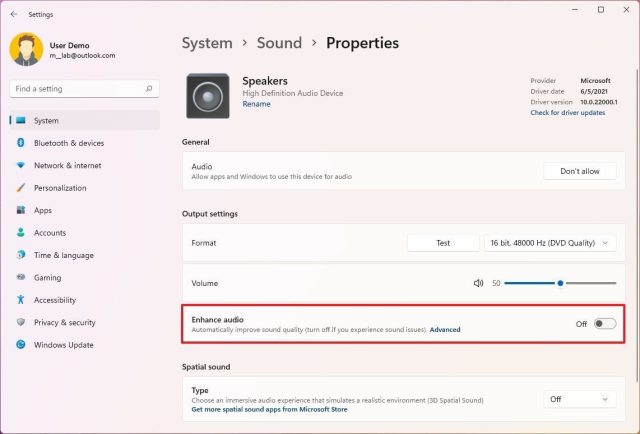
Task: Click the Don't allow audio button
Action: 580,171
